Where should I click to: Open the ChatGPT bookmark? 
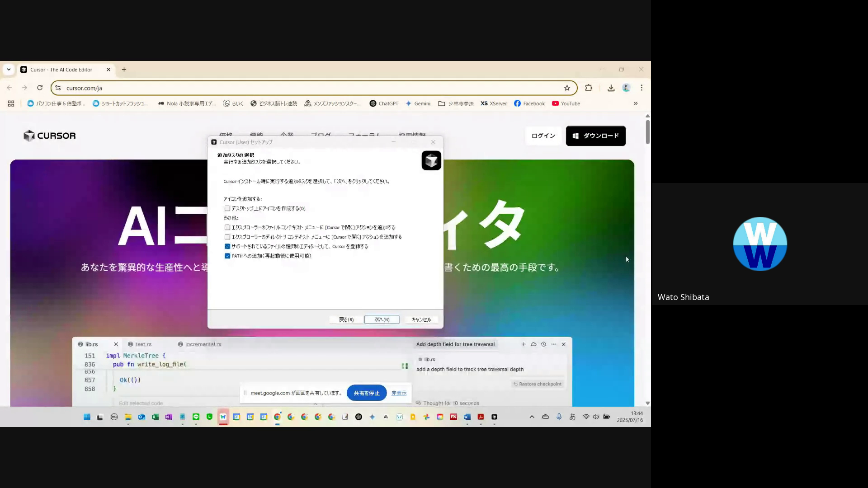(x=384, y=103)
